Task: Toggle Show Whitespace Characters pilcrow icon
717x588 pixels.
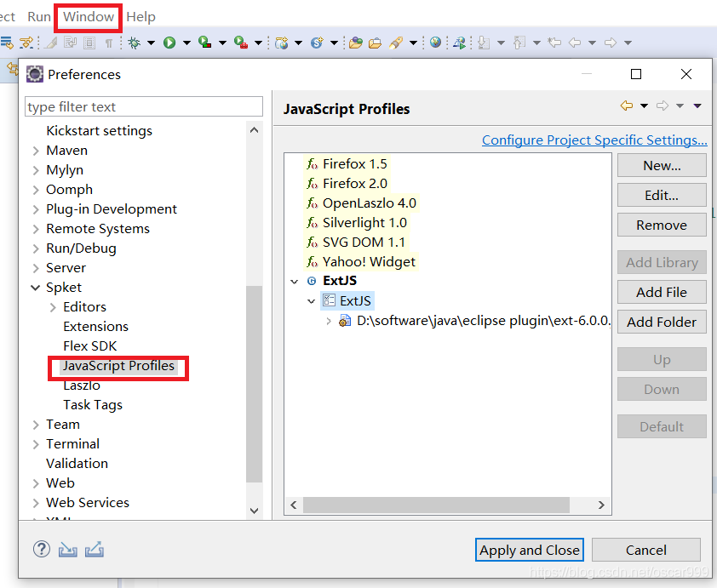Action: point(109,43)
